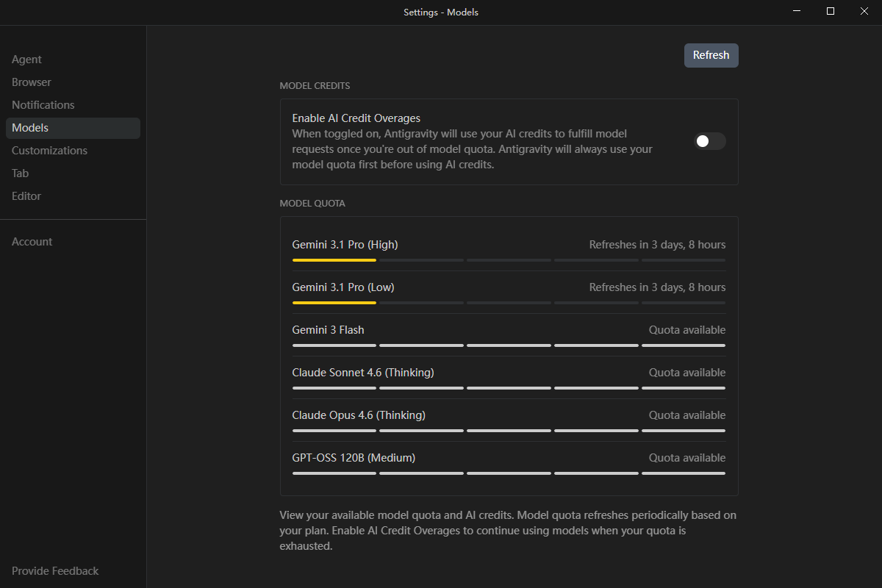The image size is (882, 588).
Task: Click the Claude Opus 4.6 (Thinking) label
Action: pyautogui.click(x=359, y=415)
